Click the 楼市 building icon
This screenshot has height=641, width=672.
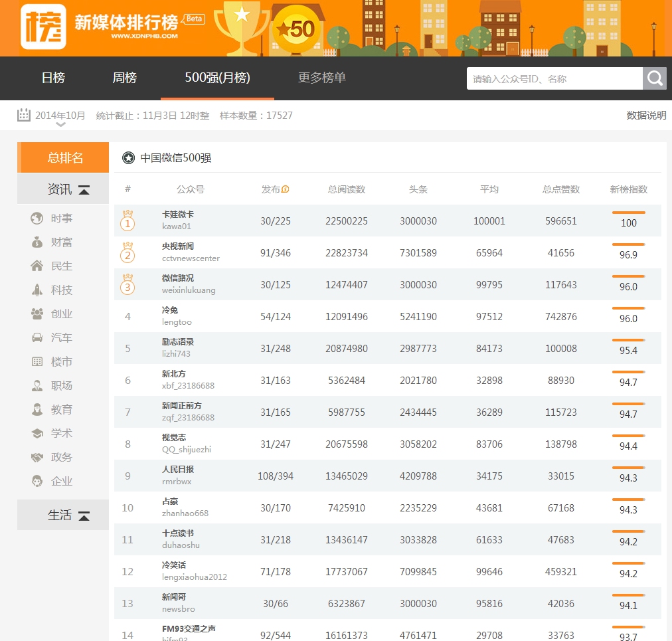click(x=37, y=361)
